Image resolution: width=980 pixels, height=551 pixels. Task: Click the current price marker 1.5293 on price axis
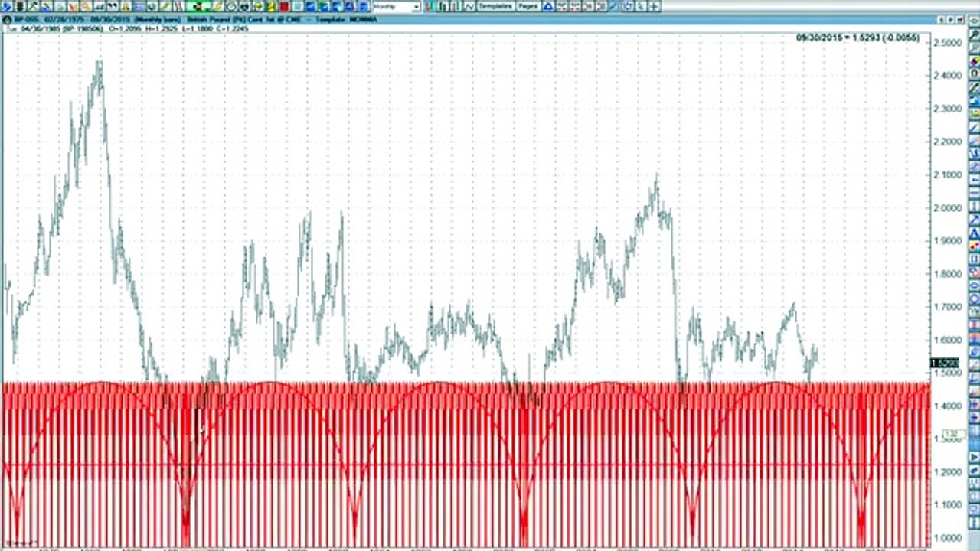click(x=945, y=363)
